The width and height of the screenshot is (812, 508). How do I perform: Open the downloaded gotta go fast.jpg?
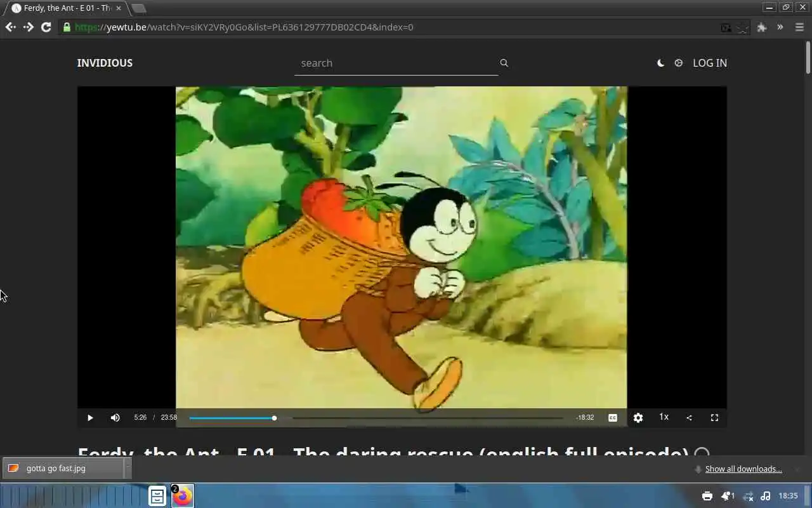pos(63,468)
